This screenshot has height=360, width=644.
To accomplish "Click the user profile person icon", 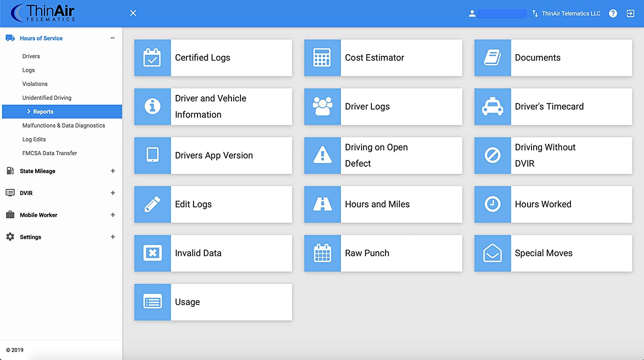I will (472, 13).
